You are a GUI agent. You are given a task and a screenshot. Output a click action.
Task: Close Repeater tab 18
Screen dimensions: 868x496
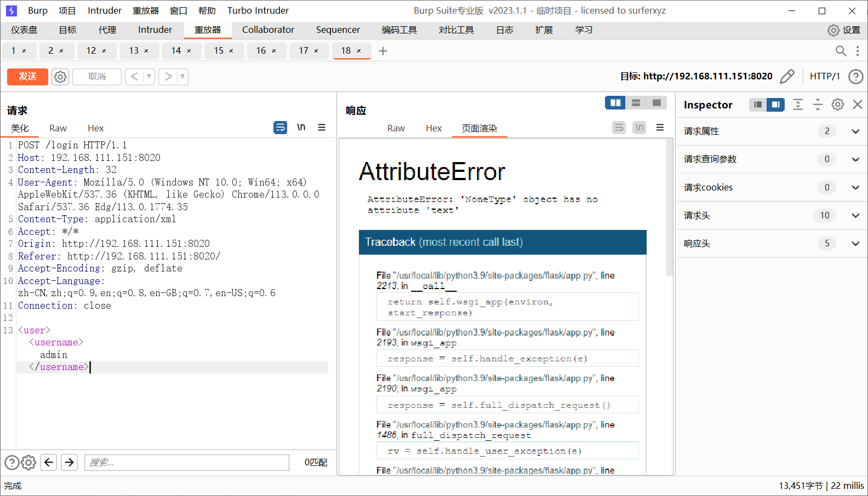(x=359, y=51)
